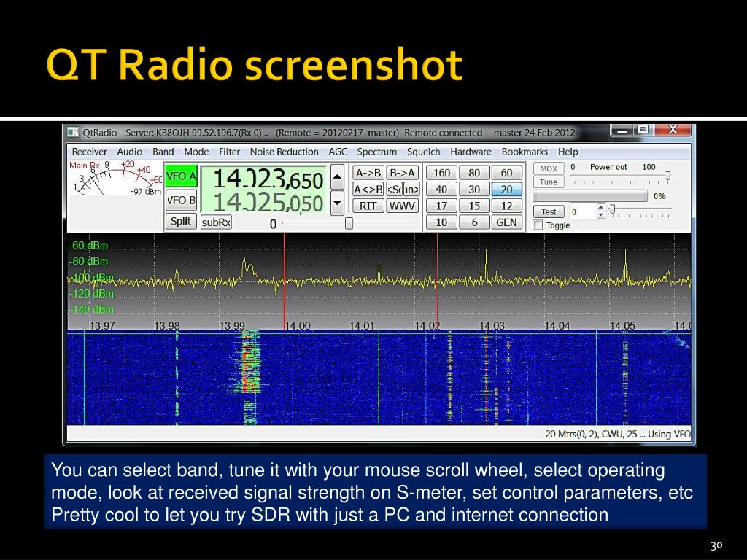Toggle Split operation

pos(181,222)
